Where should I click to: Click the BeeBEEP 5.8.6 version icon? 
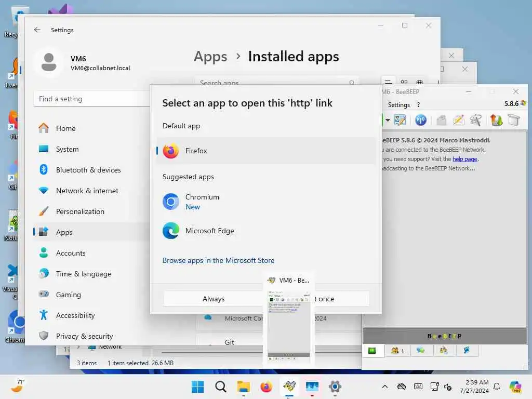524,103
